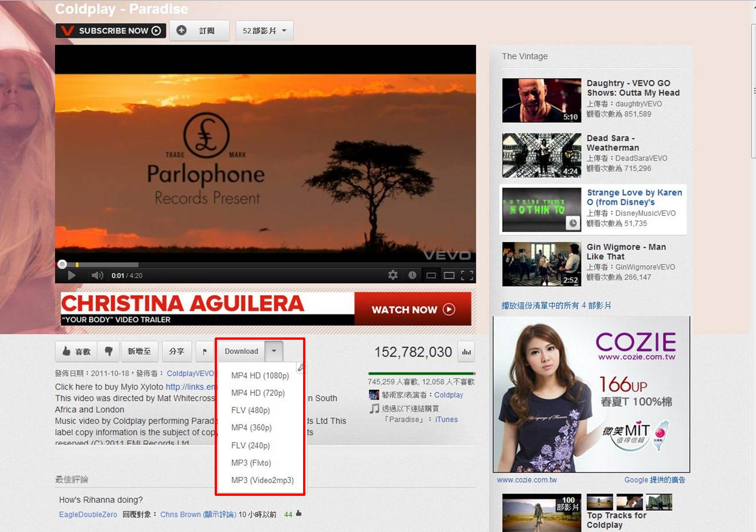Click the Watch Later clock icon in player
The image size is (756, 532).
[x=412, y=275]
